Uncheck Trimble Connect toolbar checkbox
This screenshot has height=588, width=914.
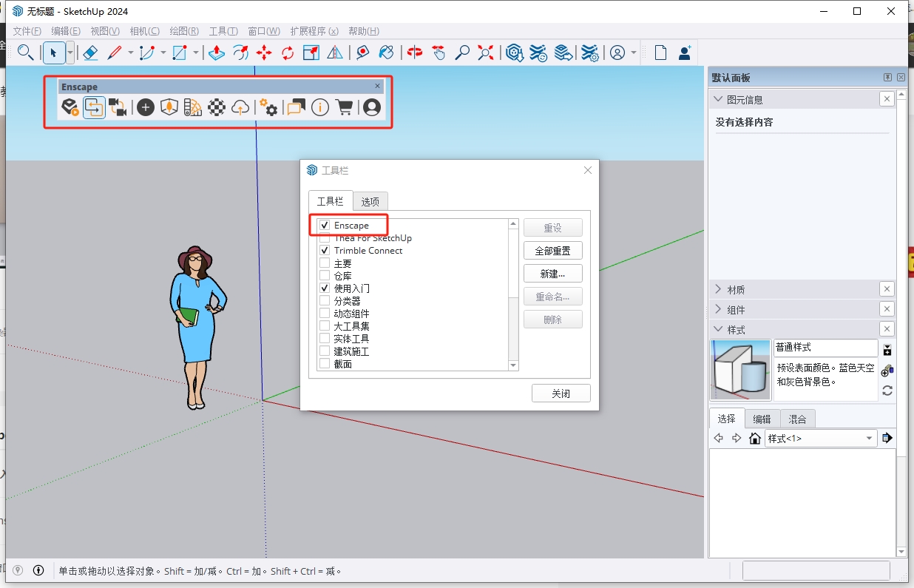coord(325,251)
